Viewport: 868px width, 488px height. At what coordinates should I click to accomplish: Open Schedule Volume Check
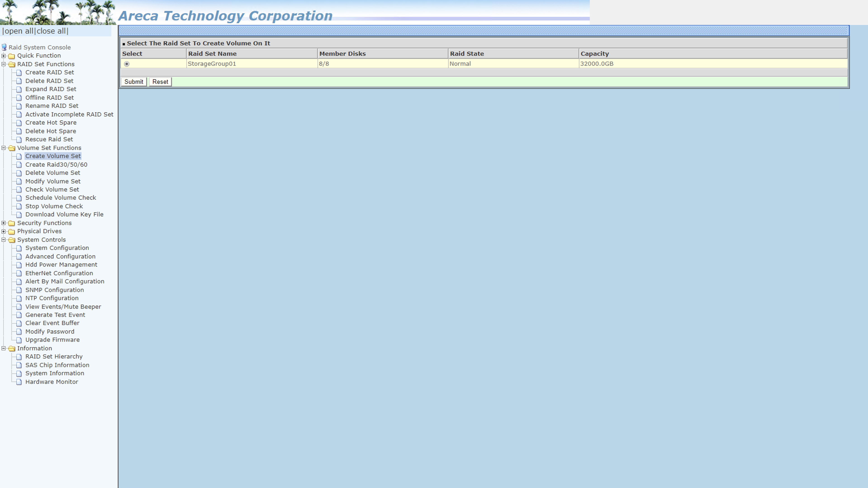[61, 198]
